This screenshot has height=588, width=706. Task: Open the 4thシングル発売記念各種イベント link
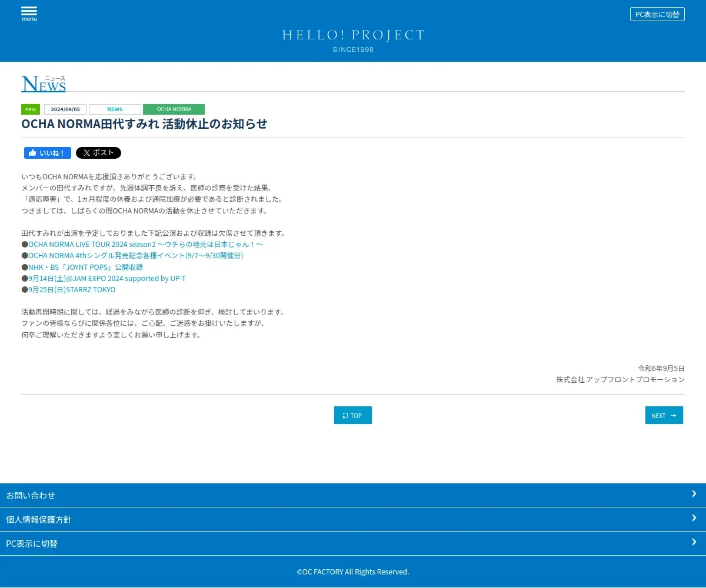135,256
